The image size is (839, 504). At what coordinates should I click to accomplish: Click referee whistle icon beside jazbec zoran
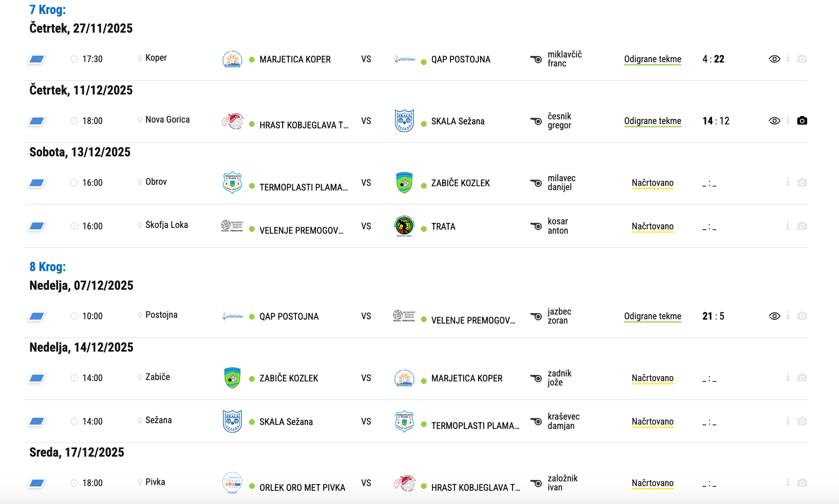tap(536, 316)
